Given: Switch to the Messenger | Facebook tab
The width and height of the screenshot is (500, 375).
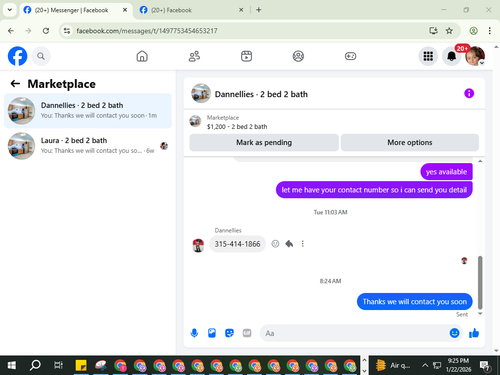Looking at the screenshot, I should point(71,10).
